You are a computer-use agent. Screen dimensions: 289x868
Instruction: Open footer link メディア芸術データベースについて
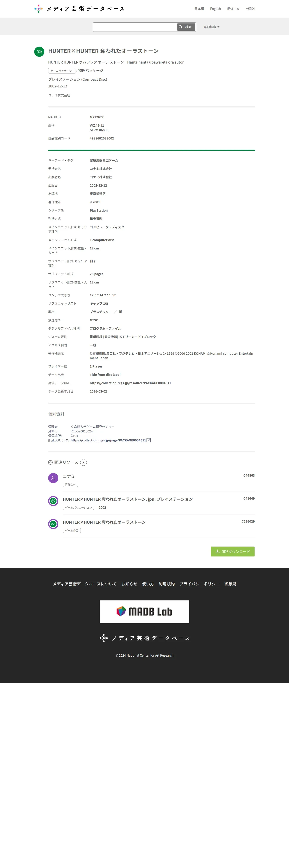85,584
